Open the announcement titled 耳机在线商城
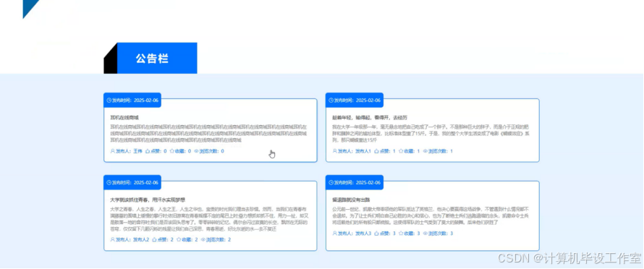 124,117
